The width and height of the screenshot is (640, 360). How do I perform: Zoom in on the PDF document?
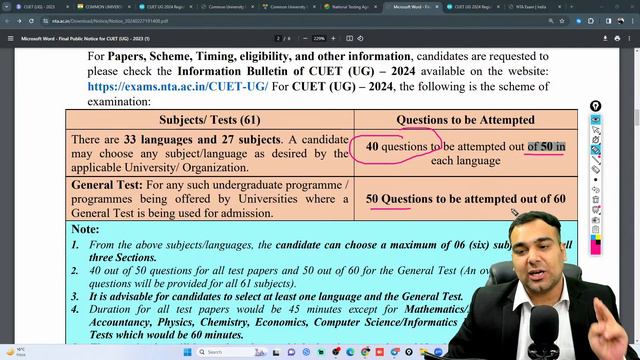click(x=333, y=38)
